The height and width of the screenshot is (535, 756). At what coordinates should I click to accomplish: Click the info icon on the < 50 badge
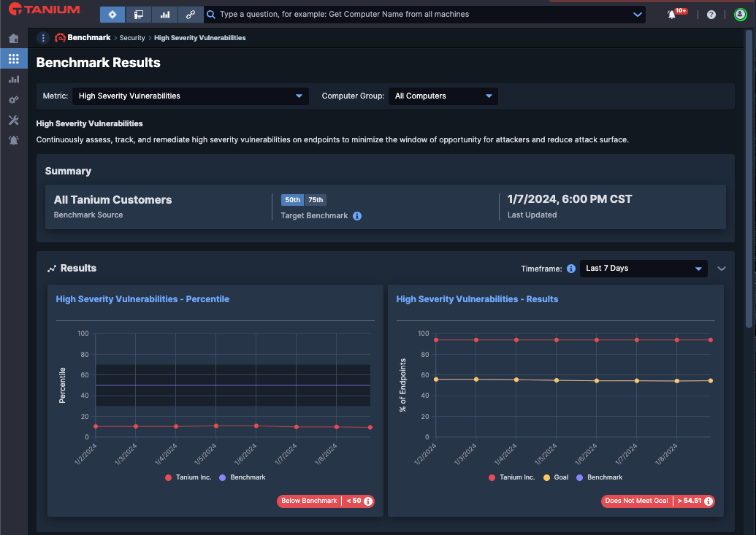tap(368, 501)
